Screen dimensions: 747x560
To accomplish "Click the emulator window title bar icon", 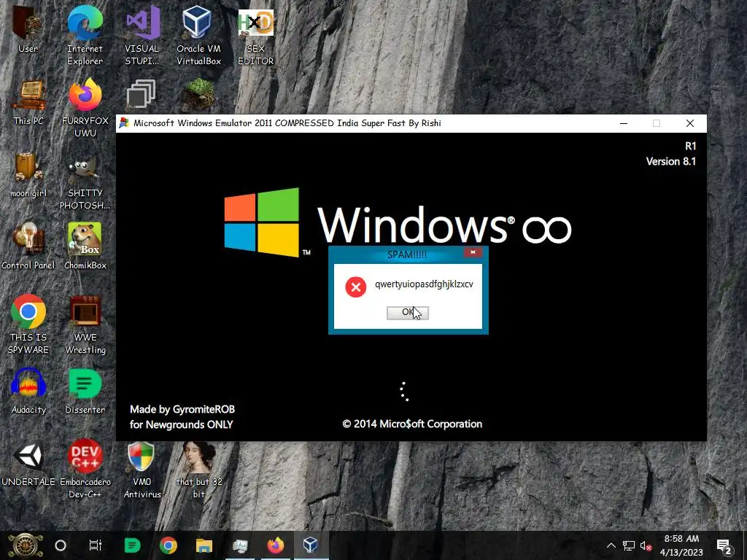I will [x=124, y=122].
